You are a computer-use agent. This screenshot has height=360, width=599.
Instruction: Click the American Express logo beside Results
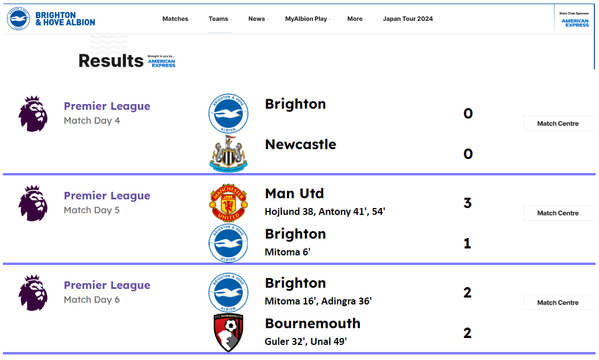pos(162,61)
